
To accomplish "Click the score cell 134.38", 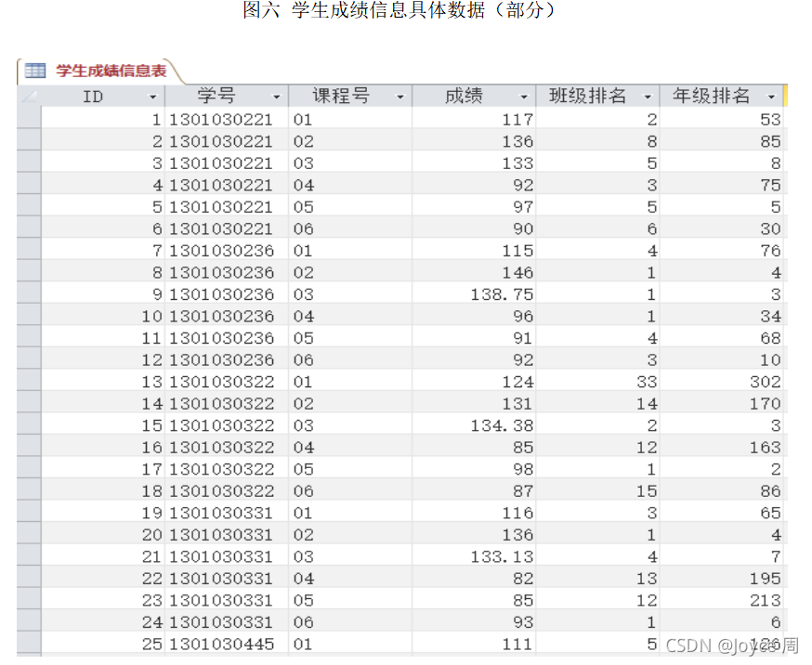I will (474, 424).
